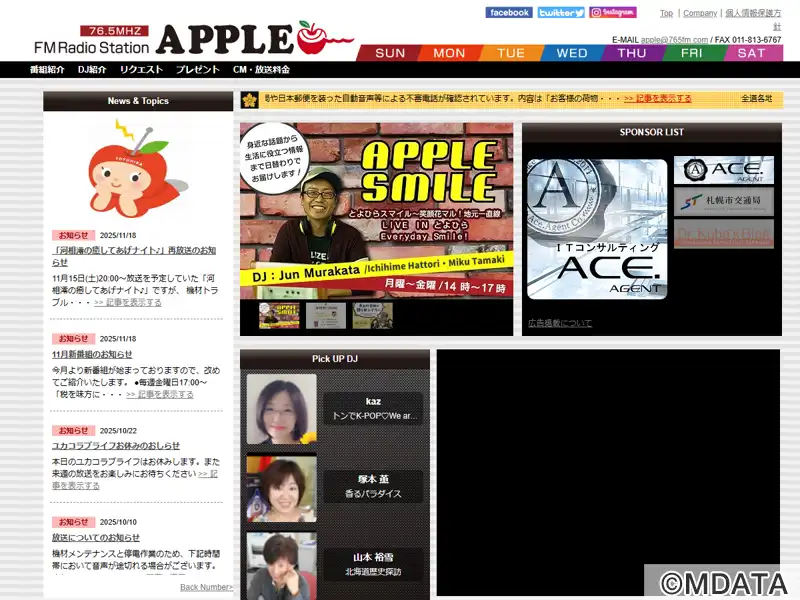800x600 pixels.
Task: Open the Company link
Action: [700, 13]
